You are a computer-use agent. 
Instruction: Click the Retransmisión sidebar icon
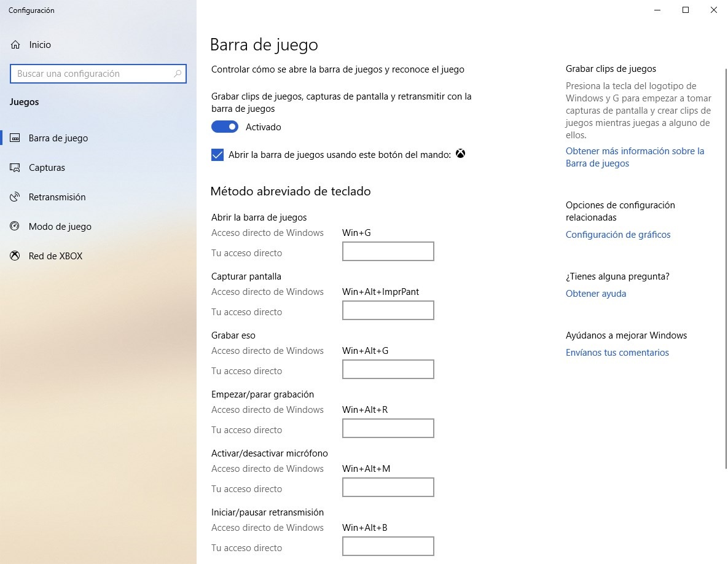tap(15, 197)
